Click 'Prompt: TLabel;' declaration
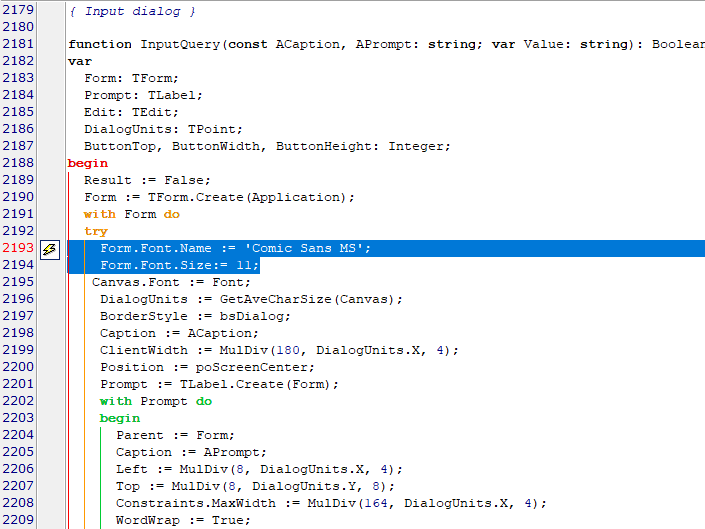Viewport: 705px width, 529px height. pyautogui.click(x=143, y=95)
